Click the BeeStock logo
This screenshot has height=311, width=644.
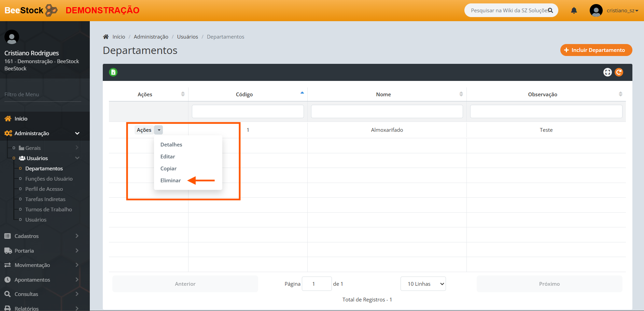[x=31, y=10]
